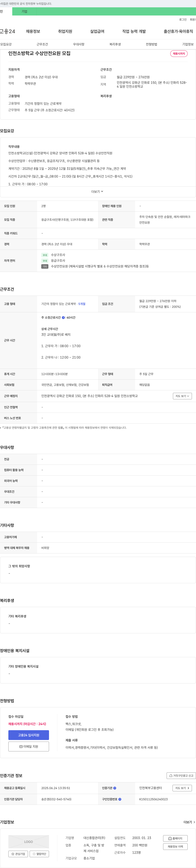Click the company name 대신종합관리(주)
Screen dimensions: 196x868
94,838
